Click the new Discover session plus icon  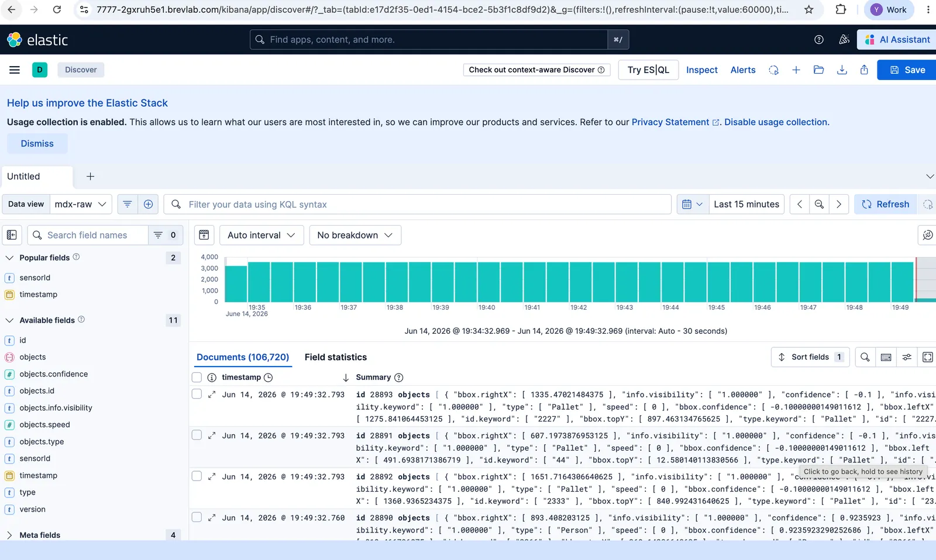click(x=796, y=70)
